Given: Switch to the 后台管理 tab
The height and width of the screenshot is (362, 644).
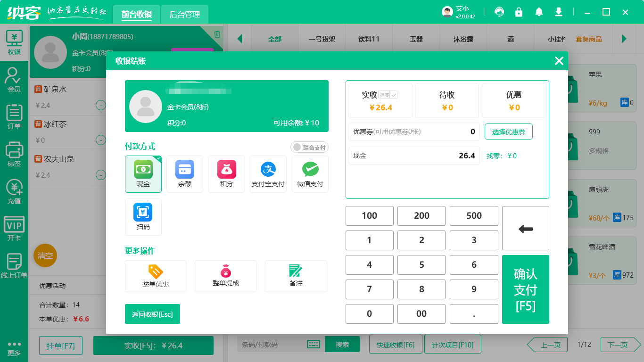Looking at the screenshot, I should point(184,15).
